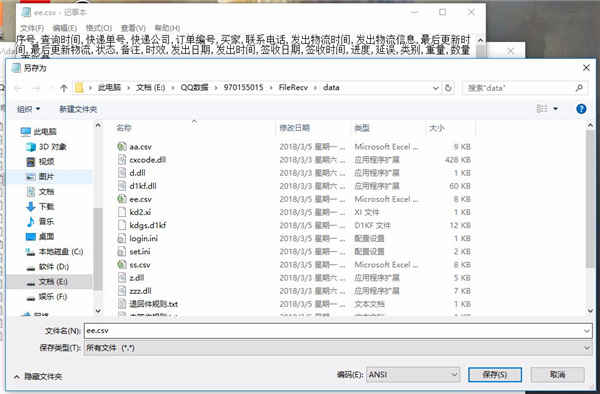Click 文档 (E:) in the breadcrumb path
The image size is (600, 394).
pyautogui.click(x=151, y=88)
